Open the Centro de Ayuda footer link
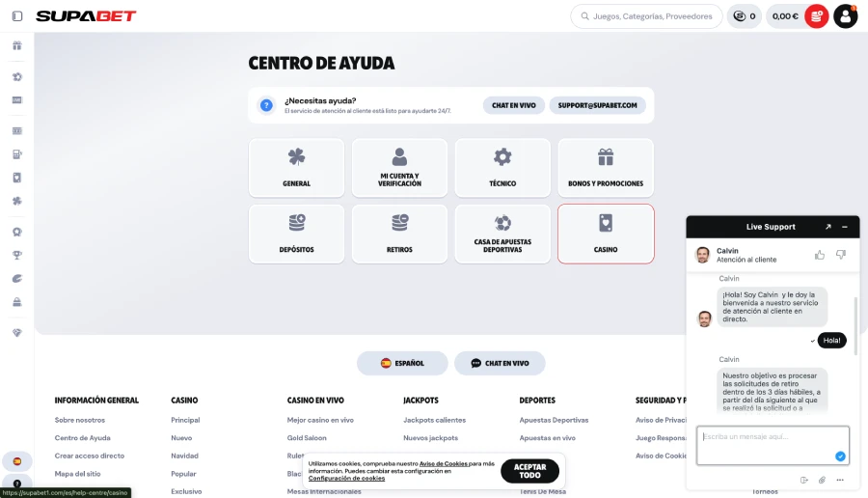This screenshot has width=868, height=498. (x=83, y=437)
